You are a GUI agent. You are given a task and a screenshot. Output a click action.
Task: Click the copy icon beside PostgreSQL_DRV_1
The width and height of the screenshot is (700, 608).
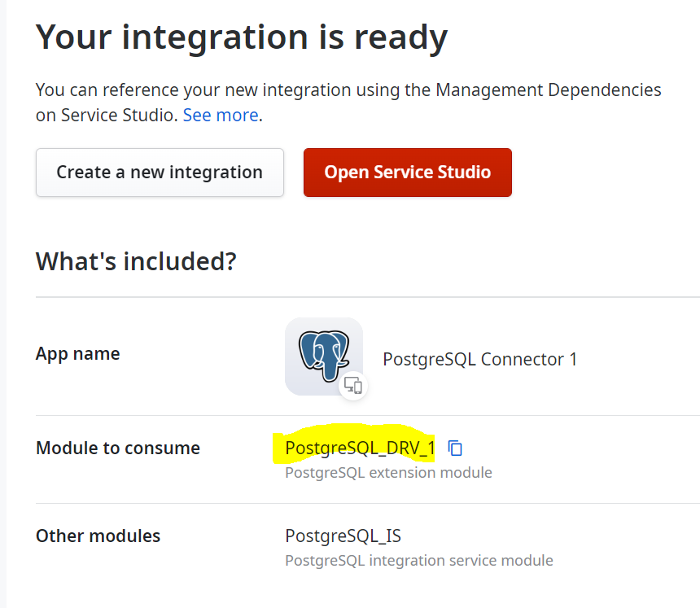pos(455,448)
